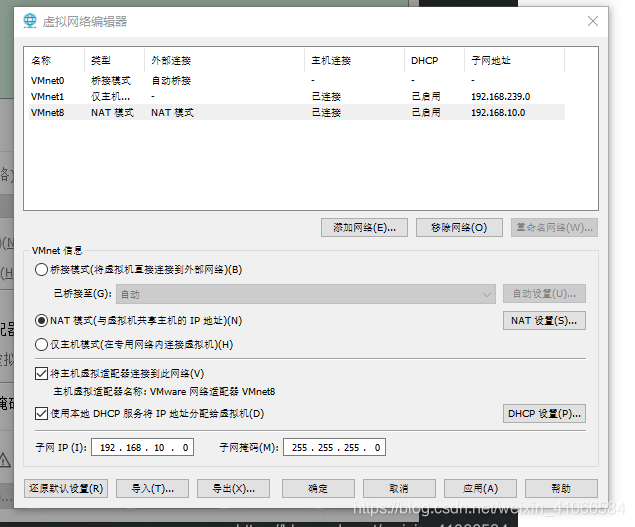Click the 导出(X)... button
This screenshot has width=635, height=527.
point(233,489)
